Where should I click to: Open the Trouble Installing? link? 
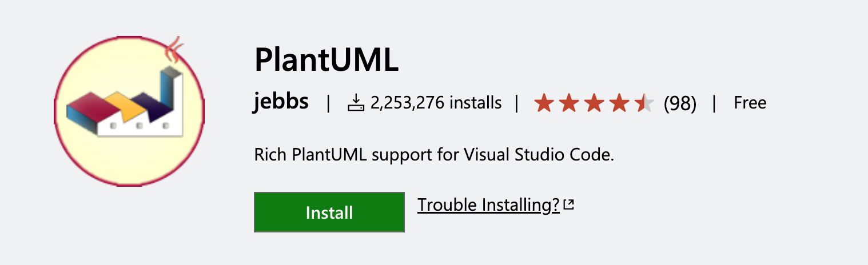pyautogui.click(x=488, y=204)
